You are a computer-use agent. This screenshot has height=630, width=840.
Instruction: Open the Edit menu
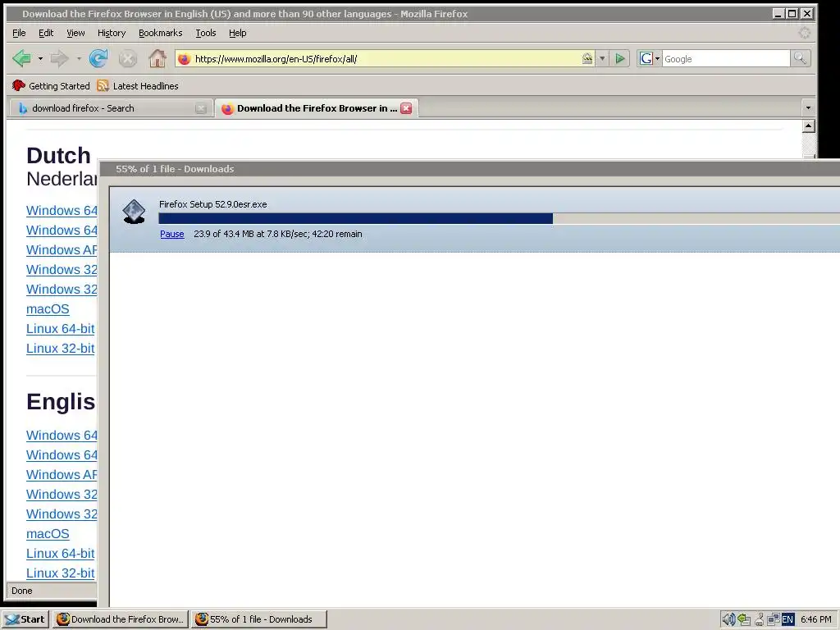point(46,33)
